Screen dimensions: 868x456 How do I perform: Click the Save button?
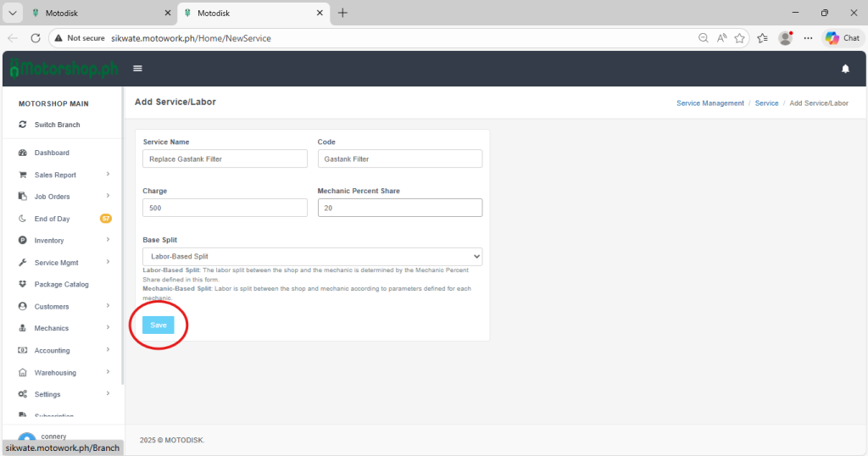point(159,325)
